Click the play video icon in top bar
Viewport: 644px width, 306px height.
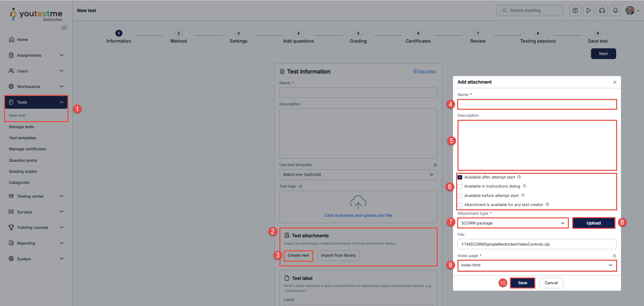(588, 10)
